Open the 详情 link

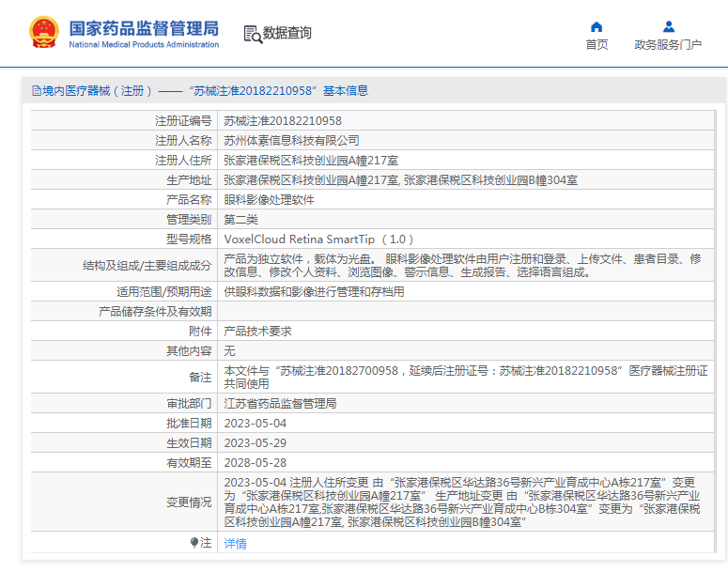point(236,543)
